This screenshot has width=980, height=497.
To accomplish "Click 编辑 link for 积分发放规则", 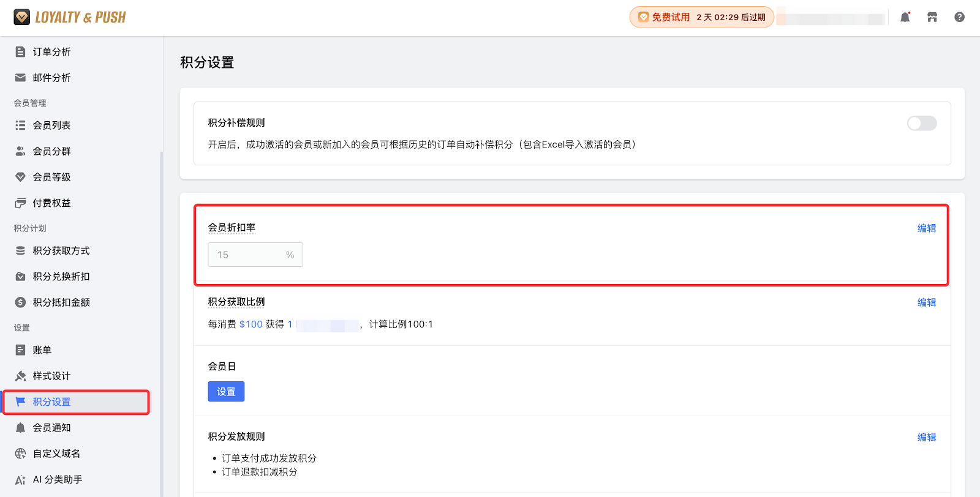I will pos(926,437).
